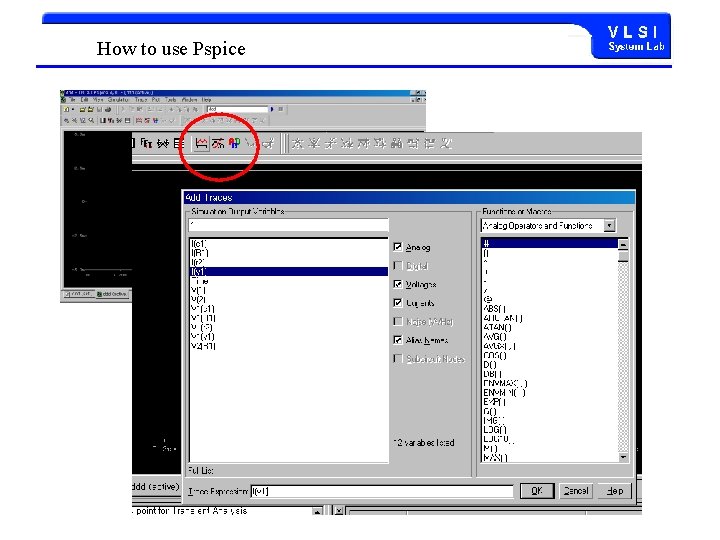720x540 pixels.
Task: Select MAX() in the functions list
Action: 495,457
